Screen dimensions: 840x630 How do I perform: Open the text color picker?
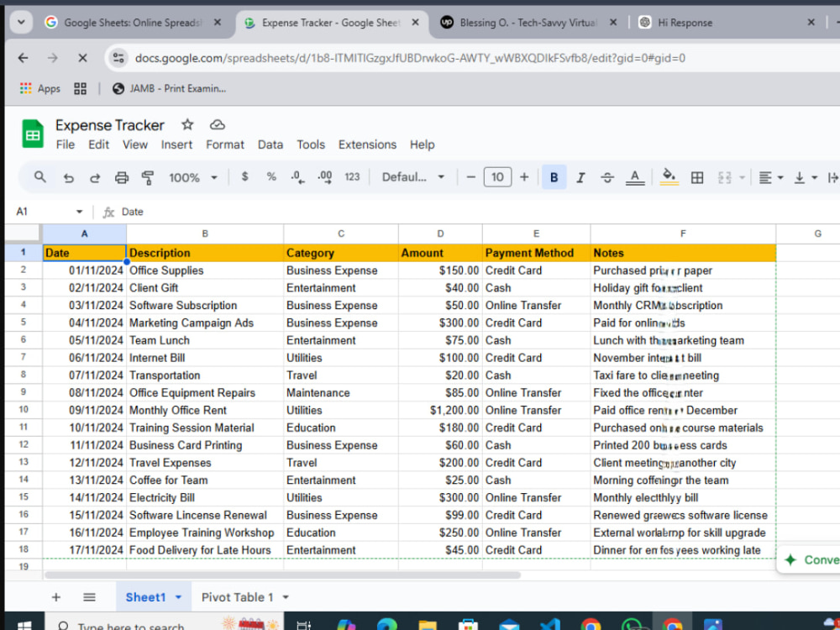(635, 177)
